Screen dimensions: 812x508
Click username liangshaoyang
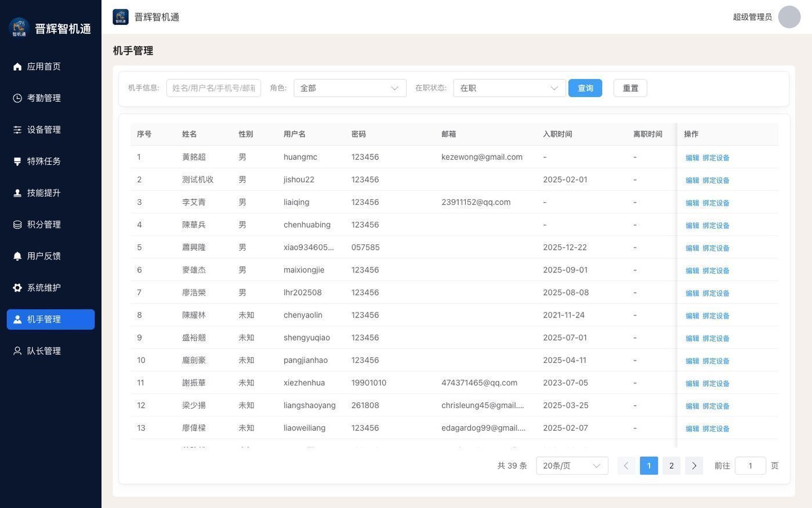310,406
